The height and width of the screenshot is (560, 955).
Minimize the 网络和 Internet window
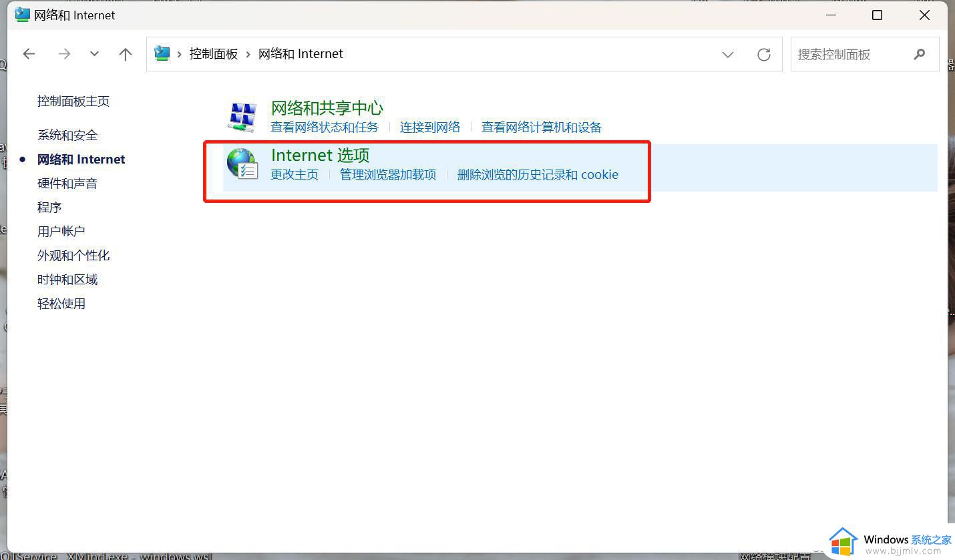pos(831,15)
